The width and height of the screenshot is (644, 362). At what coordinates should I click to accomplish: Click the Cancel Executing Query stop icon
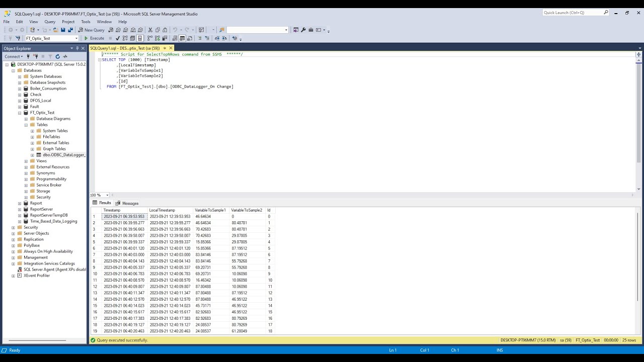111,38
